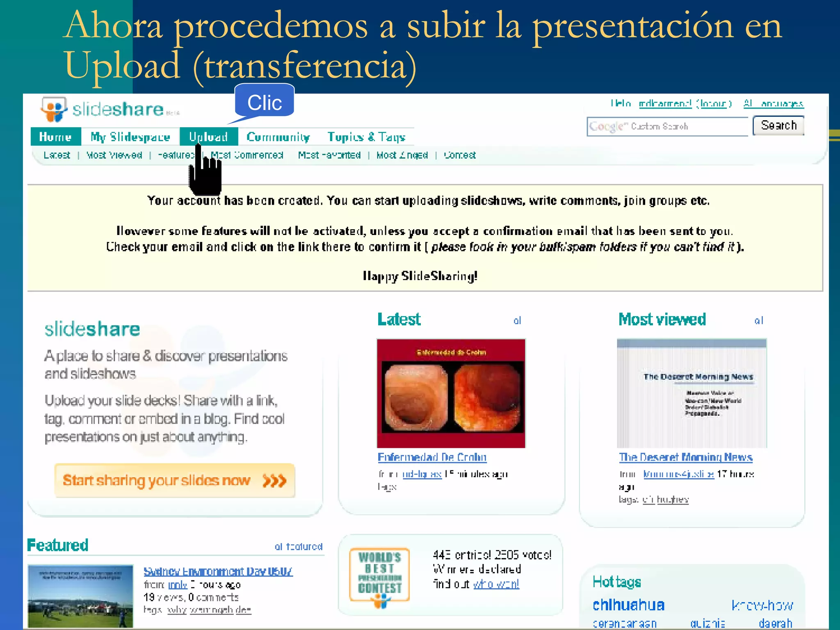
Task: Select the Latest sub-navigation link
Action: point(57,155)
